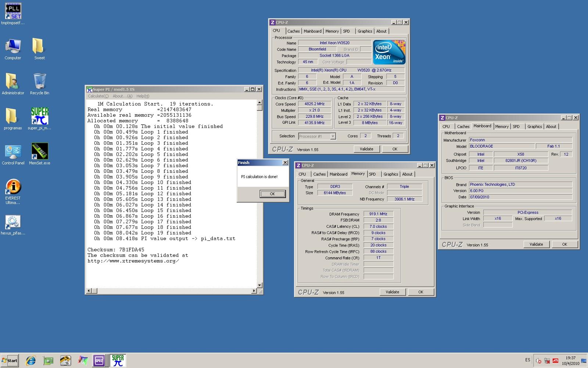This screenshot has width=588, height=368.
Task: Open Calculate menu in Super PI
Action: click(98, 96)
